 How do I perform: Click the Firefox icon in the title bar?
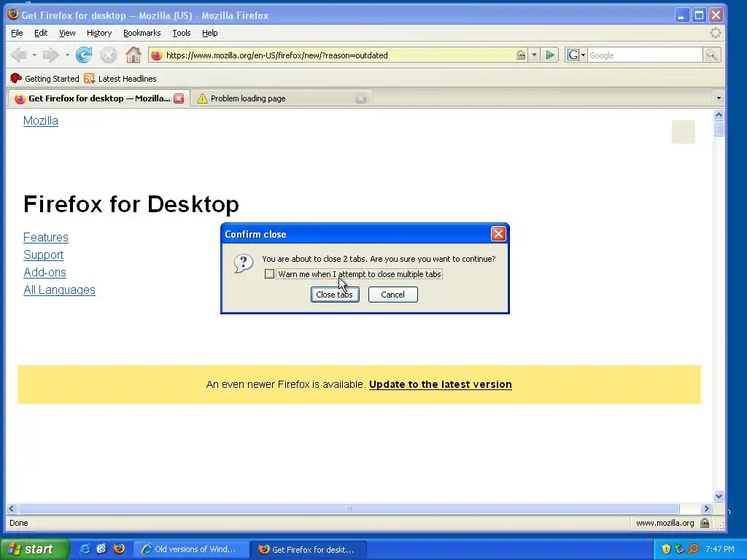tap(13, 15)
